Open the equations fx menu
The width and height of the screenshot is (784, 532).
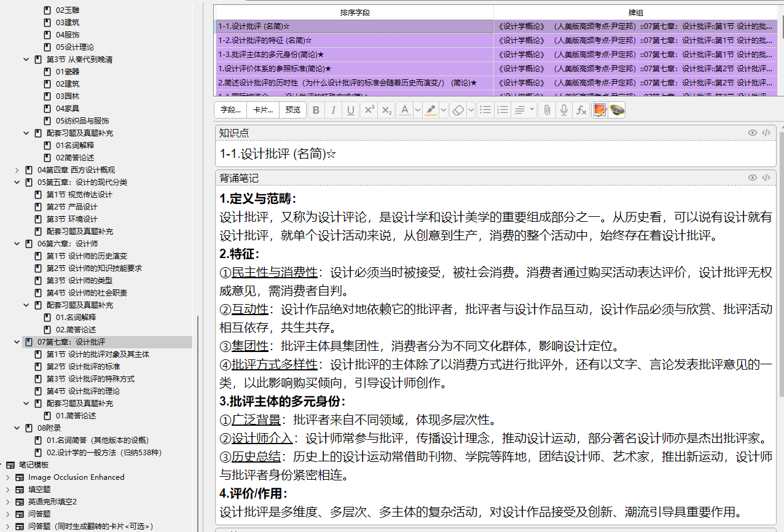pos(581,110)
